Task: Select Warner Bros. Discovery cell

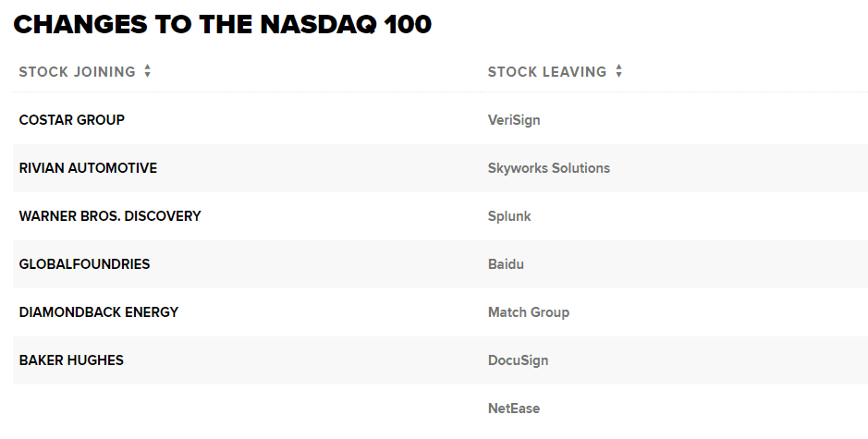Action: click(x=110, y=216)
